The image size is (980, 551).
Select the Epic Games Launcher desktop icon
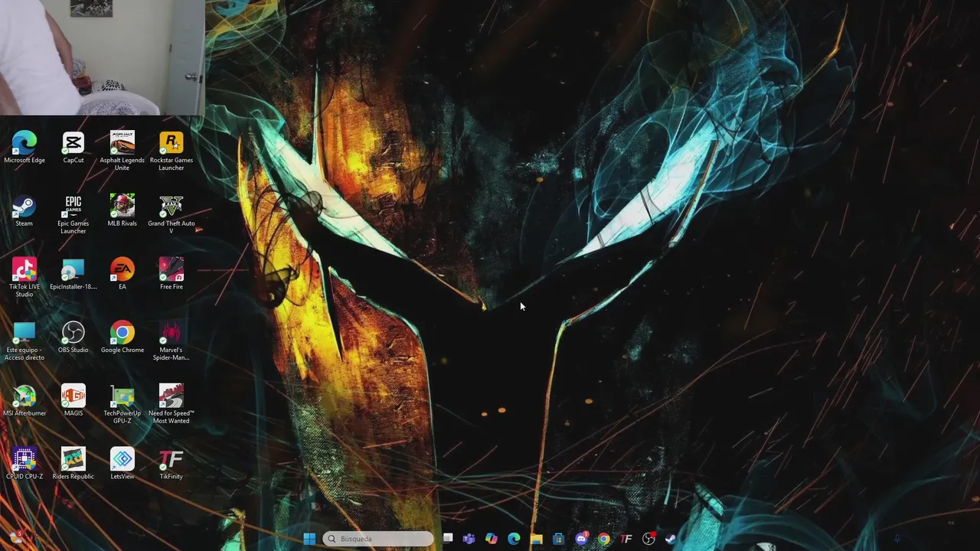tap(73, 214)
